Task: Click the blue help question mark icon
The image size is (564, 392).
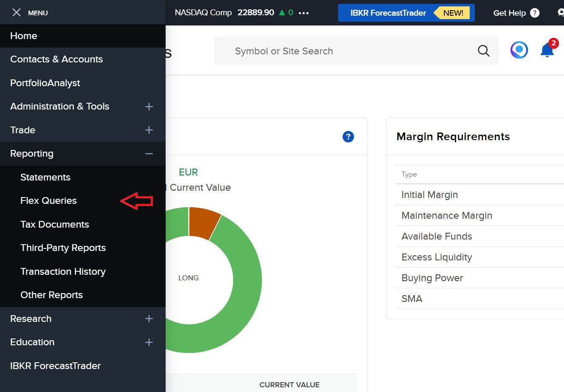Action: tap(348, 137)
